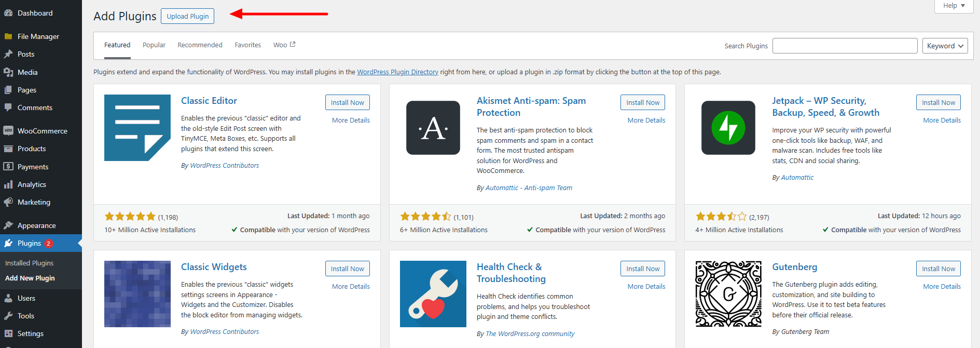Image resolution: width=980 pixels, height=348 pixels.
Task: Open the Jetpack plugin icon thumbnail
Action: pyautogui.click(x=728, y=128)
